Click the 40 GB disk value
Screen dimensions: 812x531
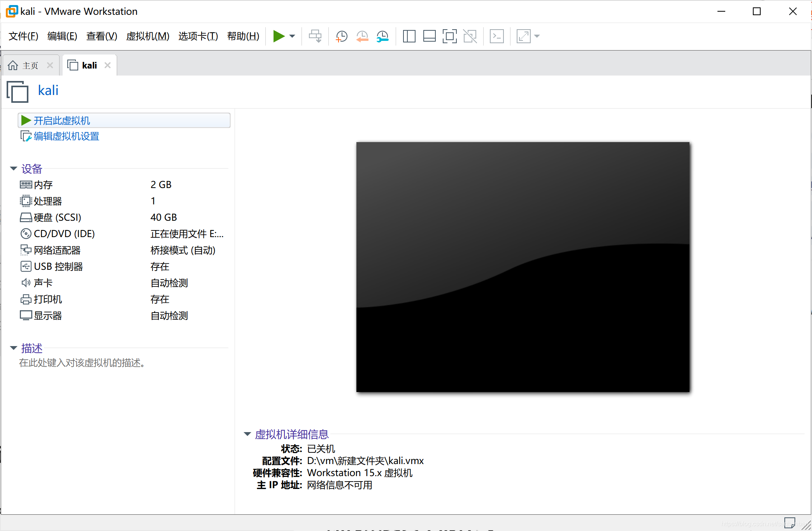[x=164, y=217]
